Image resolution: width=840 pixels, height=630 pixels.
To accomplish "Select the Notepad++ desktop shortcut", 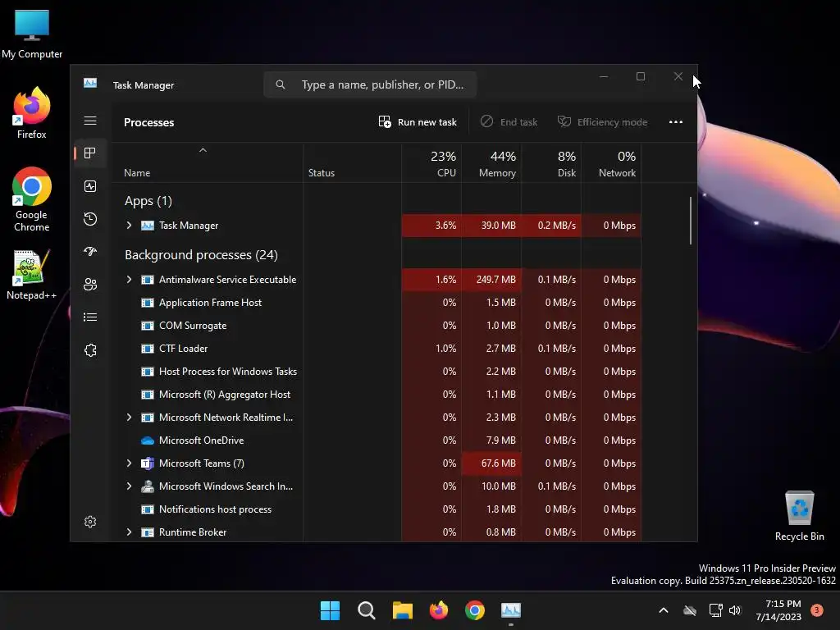I will point(32,275).
